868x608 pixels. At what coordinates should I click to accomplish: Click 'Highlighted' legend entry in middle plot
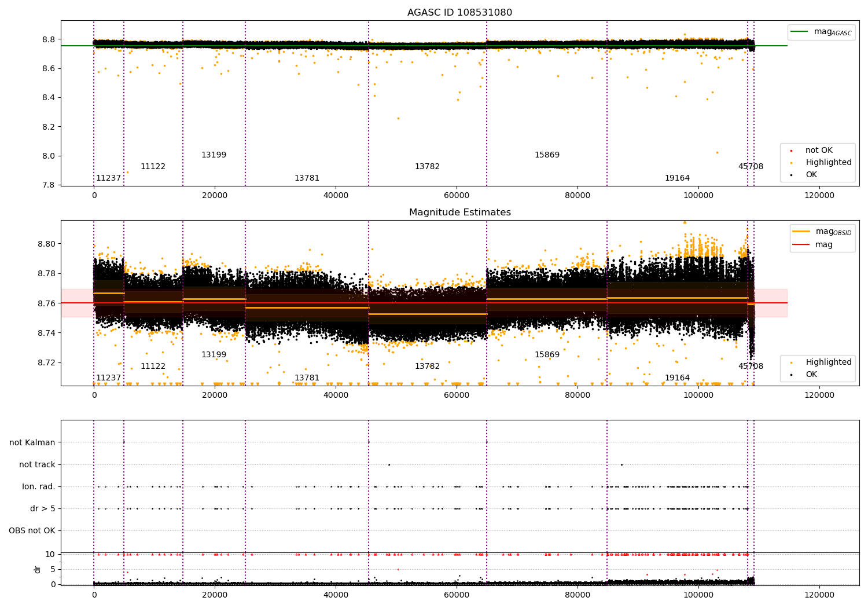[829, 362]
